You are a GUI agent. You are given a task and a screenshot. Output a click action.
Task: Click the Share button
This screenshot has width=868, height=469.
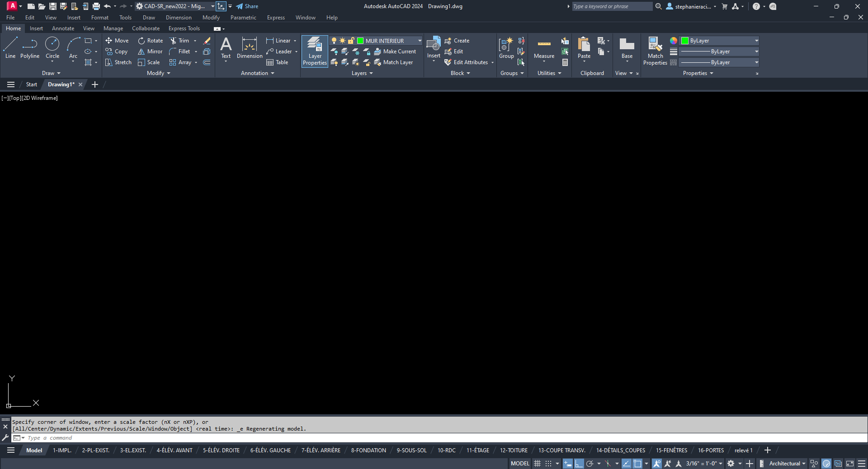[247, 6]
